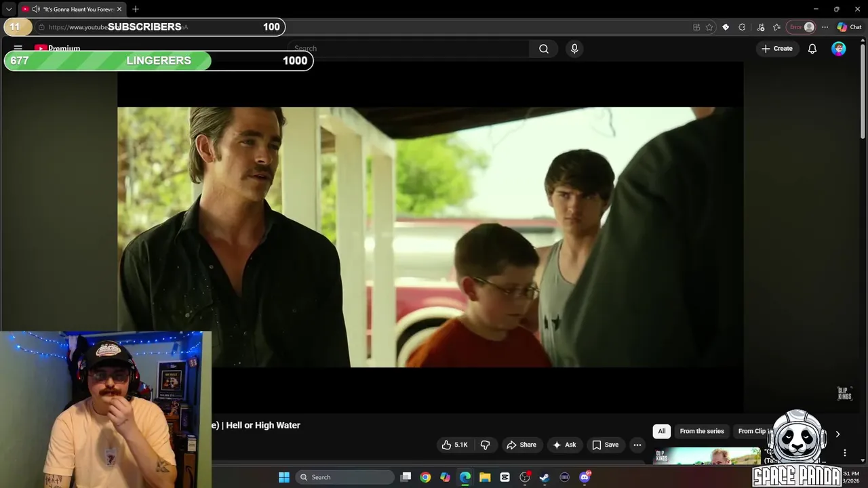Viewport: 868px width, 488px height.
Task: Click the Hell or High Water video title
Action: (x=256, y=425)
